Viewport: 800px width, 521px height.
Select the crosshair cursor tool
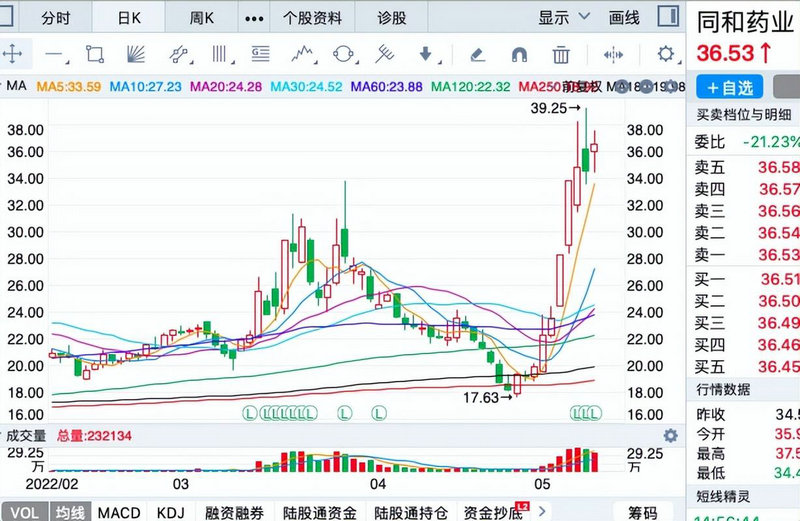click(14, 53)
